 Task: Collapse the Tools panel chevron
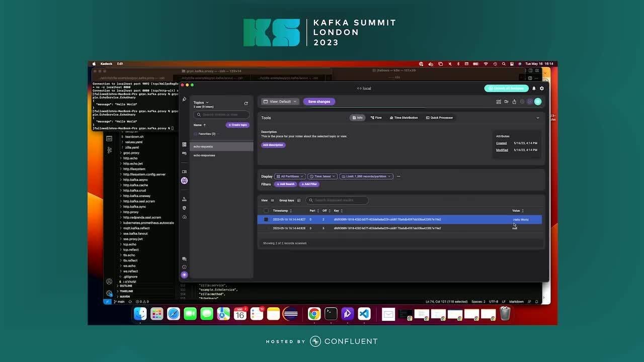[538, 118]
